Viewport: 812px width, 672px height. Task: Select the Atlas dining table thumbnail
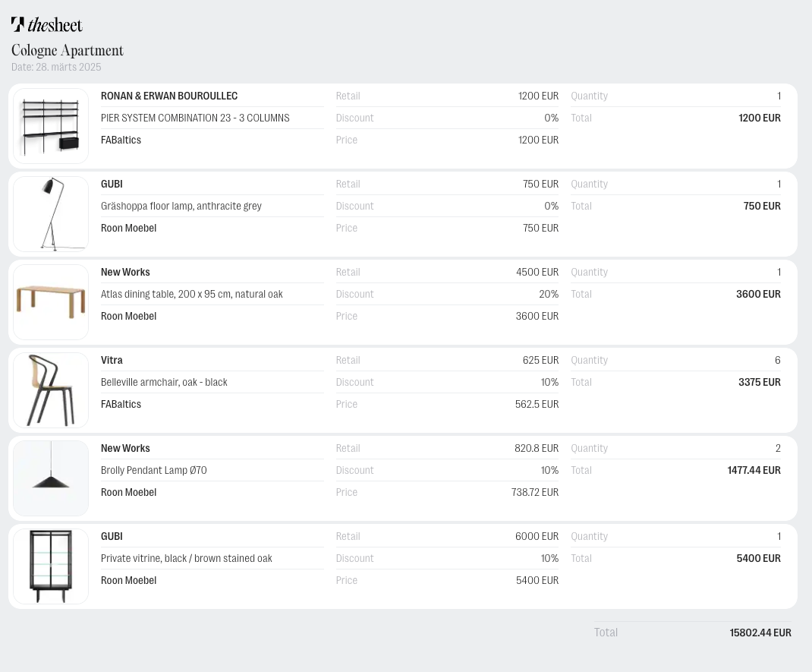coord(51,302)
